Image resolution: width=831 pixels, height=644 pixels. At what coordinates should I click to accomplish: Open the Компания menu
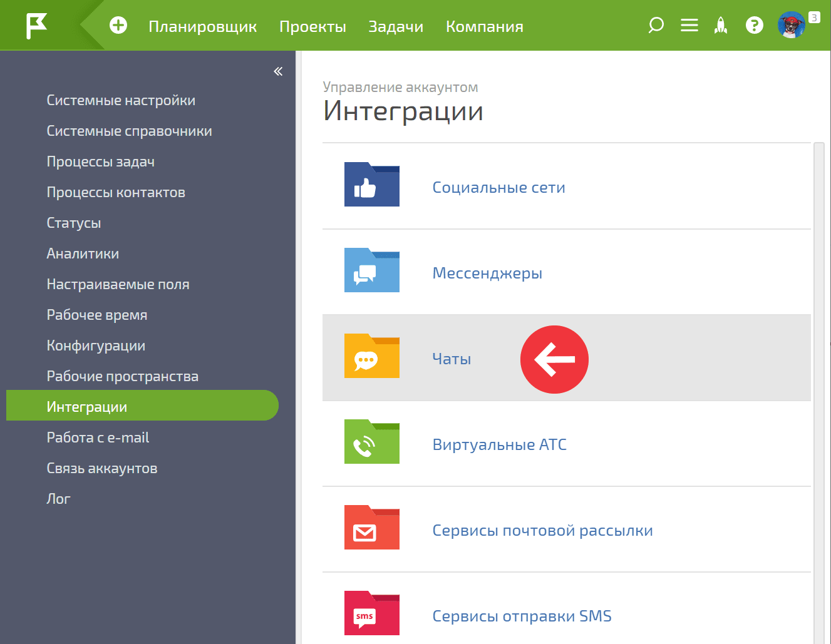pyautogui.click(x=484, y=26)
